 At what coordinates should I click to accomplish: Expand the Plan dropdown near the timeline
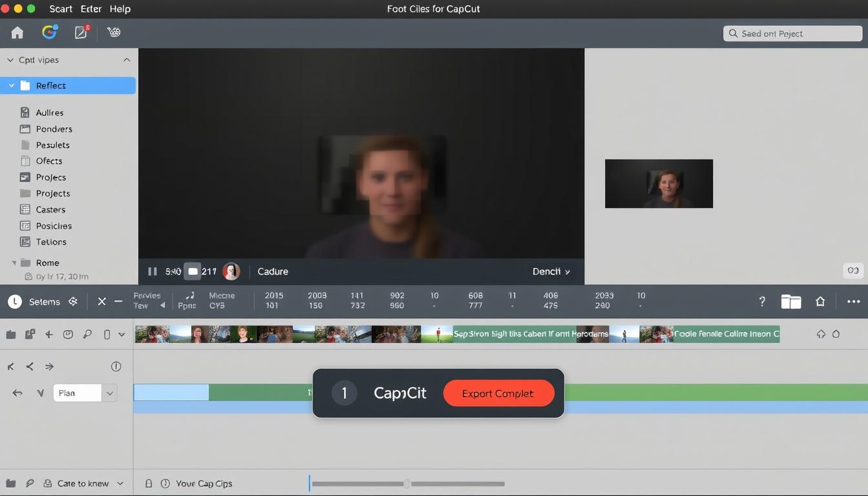[x=109, y=393]
